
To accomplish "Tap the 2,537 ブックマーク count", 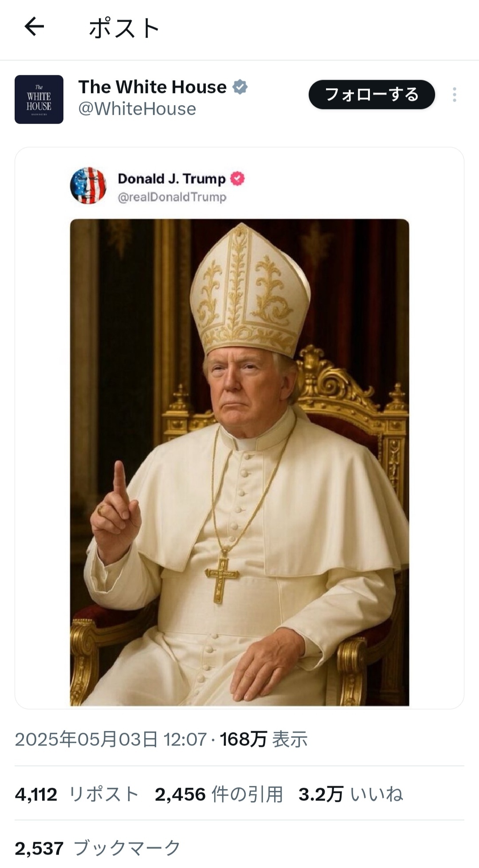I will point(97,848).
